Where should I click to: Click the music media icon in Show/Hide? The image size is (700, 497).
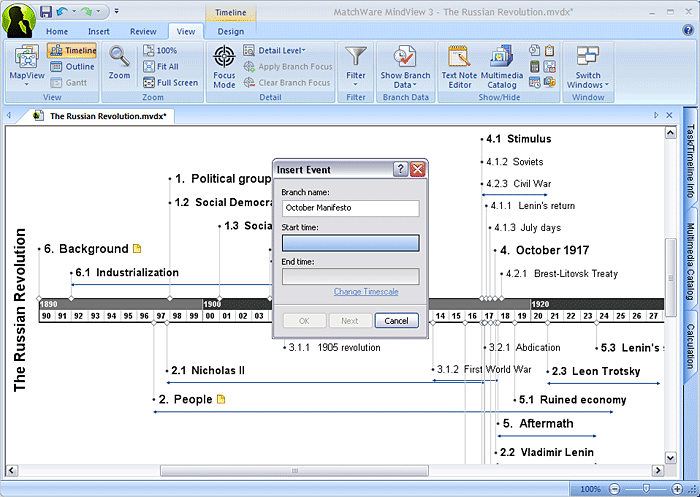[550, 82]
